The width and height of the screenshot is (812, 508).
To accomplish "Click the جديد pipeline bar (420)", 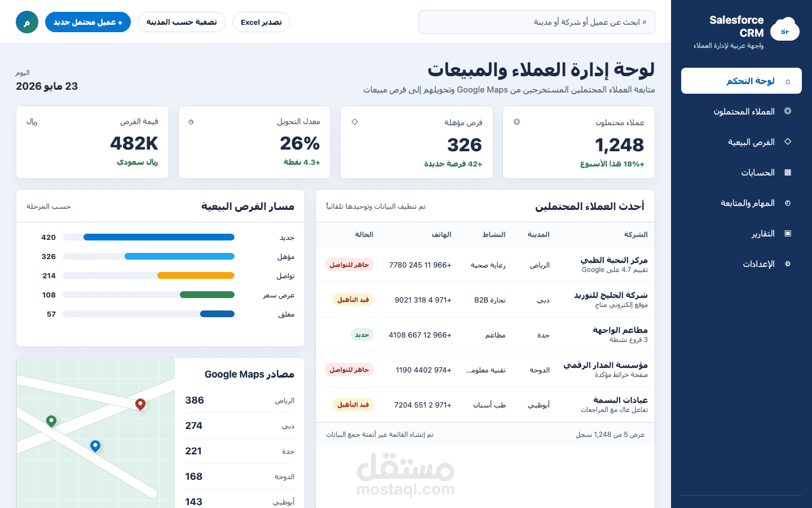I will click(x=159, y=237).
